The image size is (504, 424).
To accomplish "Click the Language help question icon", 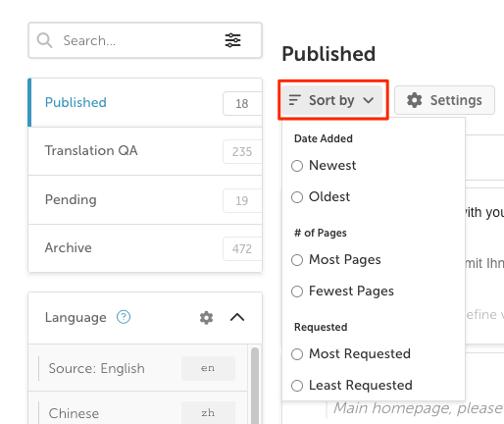I will [x=124, y=317].
